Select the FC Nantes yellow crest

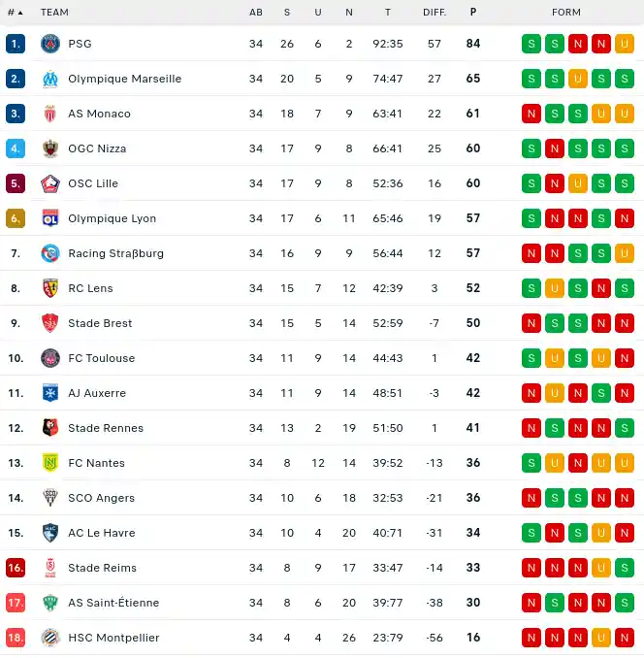(x=50, y=463)
